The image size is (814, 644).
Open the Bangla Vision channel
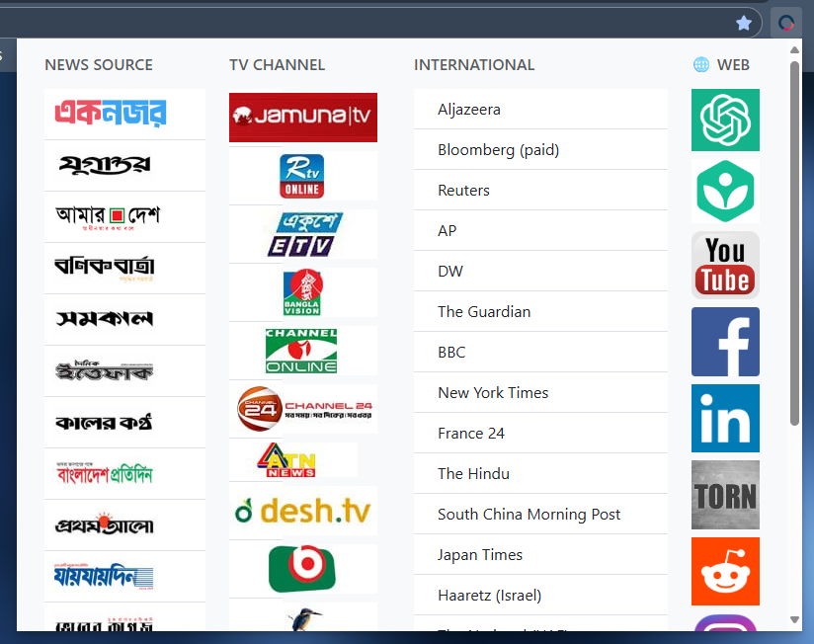point(302,292)
